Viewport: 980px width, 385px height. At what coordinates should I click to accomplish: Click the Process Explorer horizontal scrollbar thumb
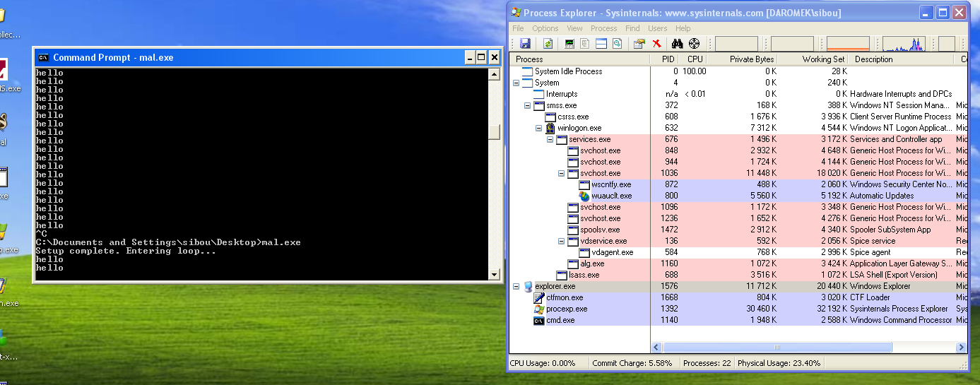(777, 347)
